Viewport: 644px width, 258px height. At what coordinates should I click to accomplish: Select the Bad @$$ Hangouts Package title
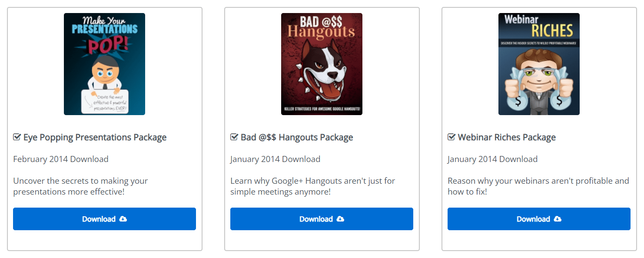(297, 138)
